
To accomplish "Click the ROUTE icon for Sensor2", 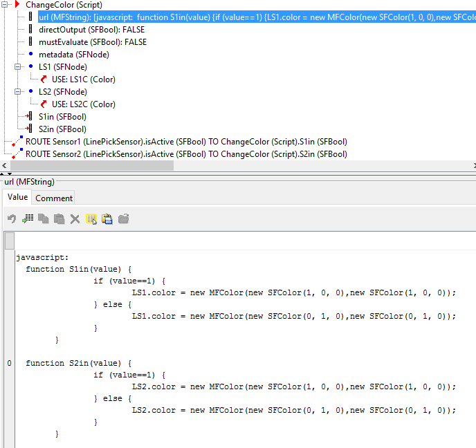I will [17, 153].
